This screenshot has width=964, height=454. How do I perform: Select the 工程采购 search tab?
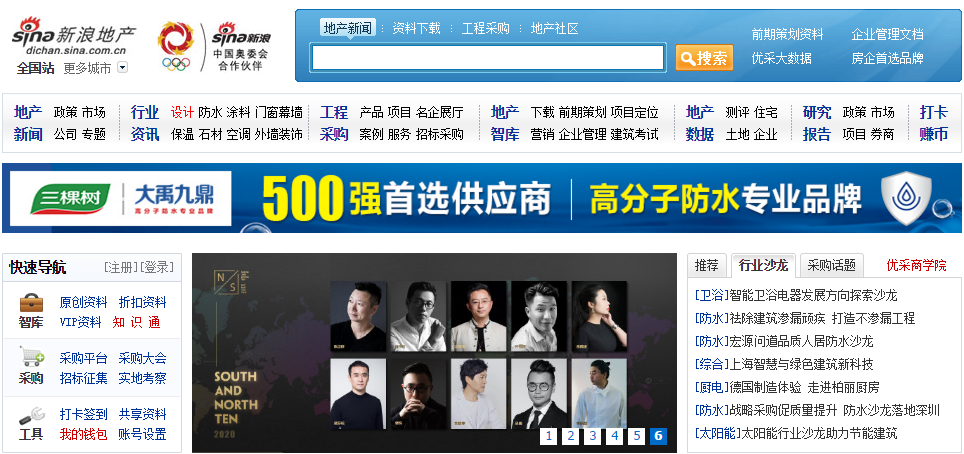point(486,28)
